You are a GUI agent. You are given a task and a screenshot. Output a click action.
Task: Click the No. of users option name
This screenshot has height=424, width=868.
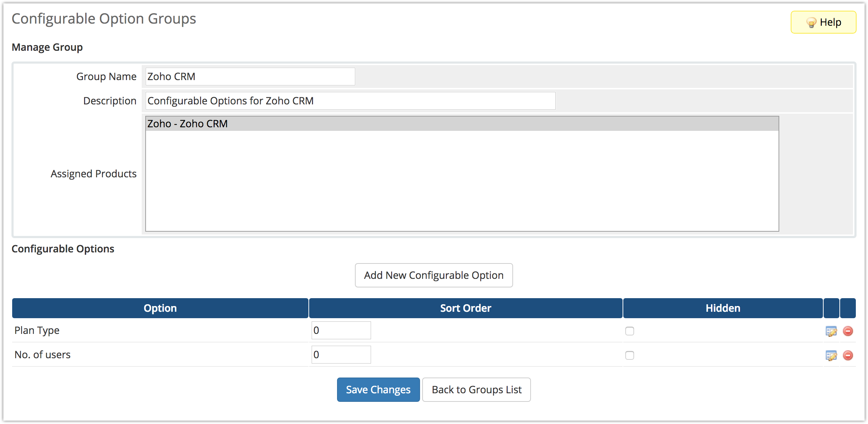tap(43, 355)
